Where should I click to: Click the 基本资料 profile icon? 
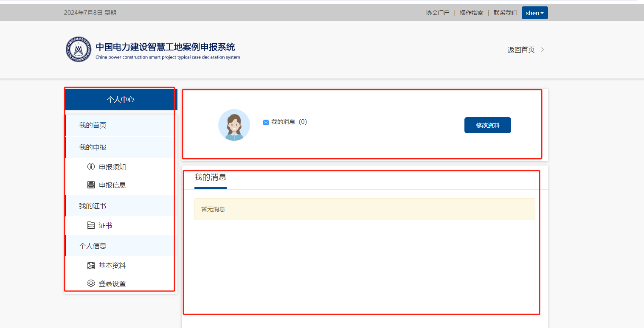click(91, 265)
